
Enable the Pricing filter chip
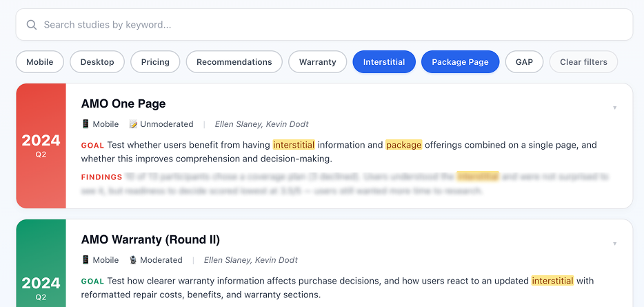(x=155, y=62)
